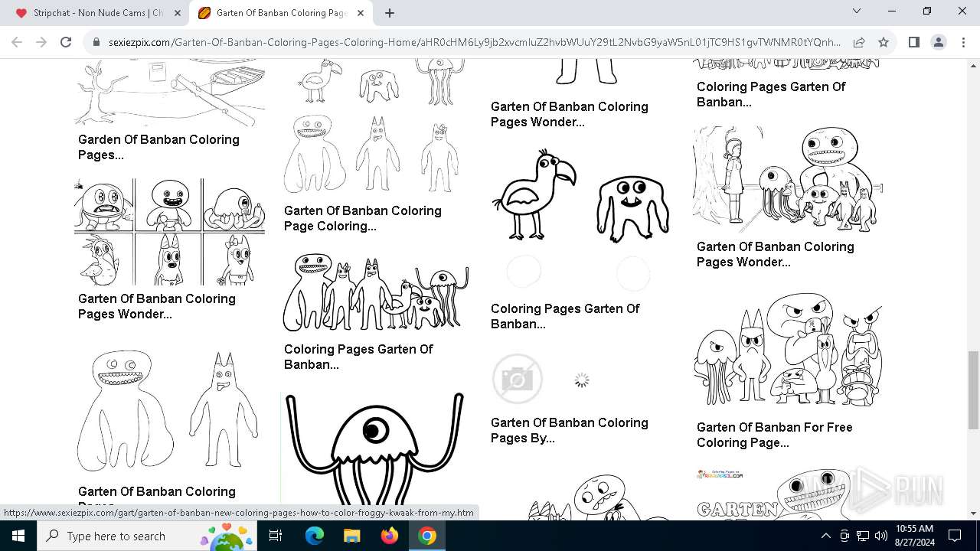Viewport: 980px width, 551px height.
Task: Expand the tab search dropdown
Action: click(x=857, y=11)
